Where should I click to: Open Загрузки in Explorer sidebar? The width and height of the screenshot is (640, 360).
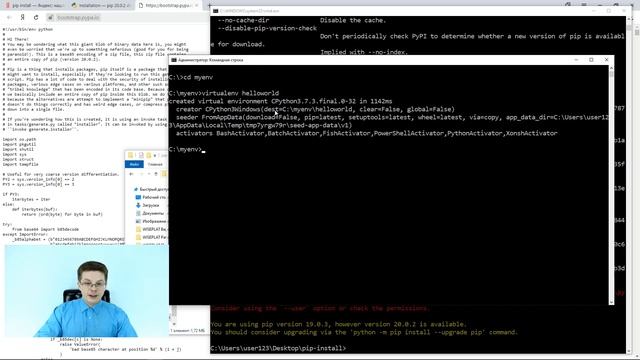tap(148, 205)
